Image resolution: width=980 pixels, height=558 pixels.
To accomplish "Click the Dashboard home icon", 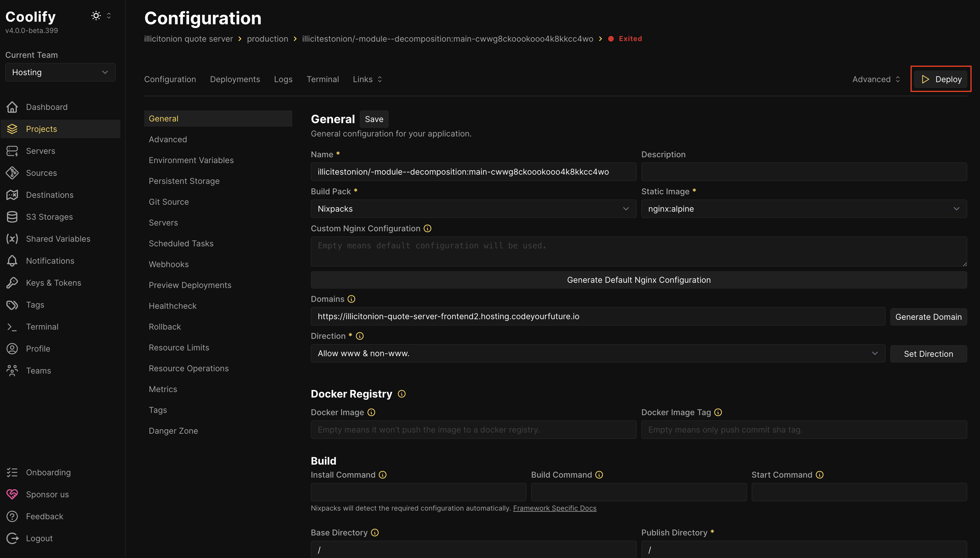I will (x=12, y=107).
